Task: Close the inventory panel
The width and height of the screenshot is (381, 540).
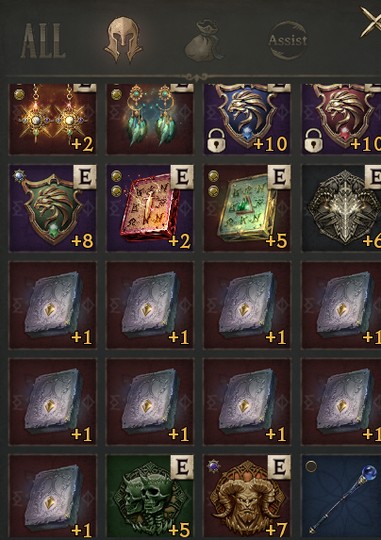Action: pyautogui.click(x=371, y=21)
